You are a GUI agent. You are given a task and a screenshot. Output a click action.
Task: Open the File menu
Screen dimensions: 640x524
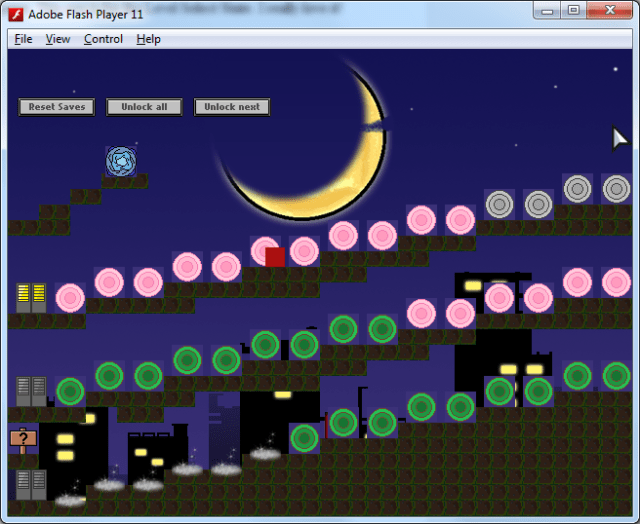[x=23, y=39]
